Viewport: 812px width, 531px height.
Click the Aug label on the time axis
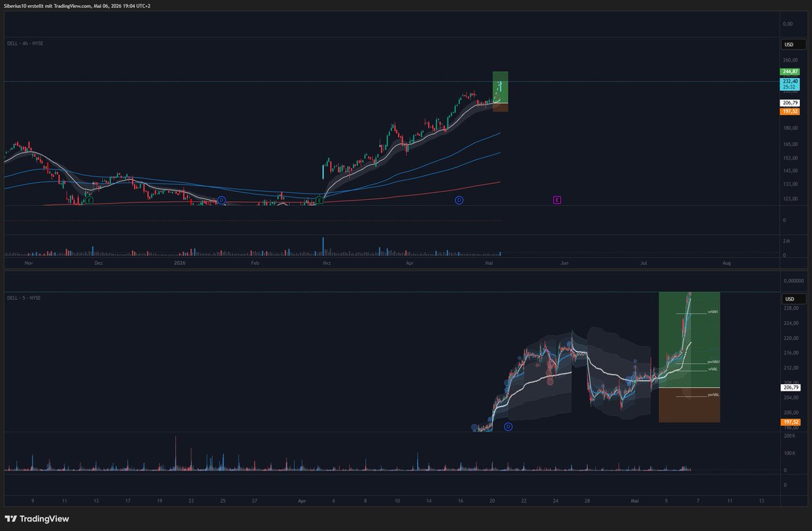tap(726, 262)
